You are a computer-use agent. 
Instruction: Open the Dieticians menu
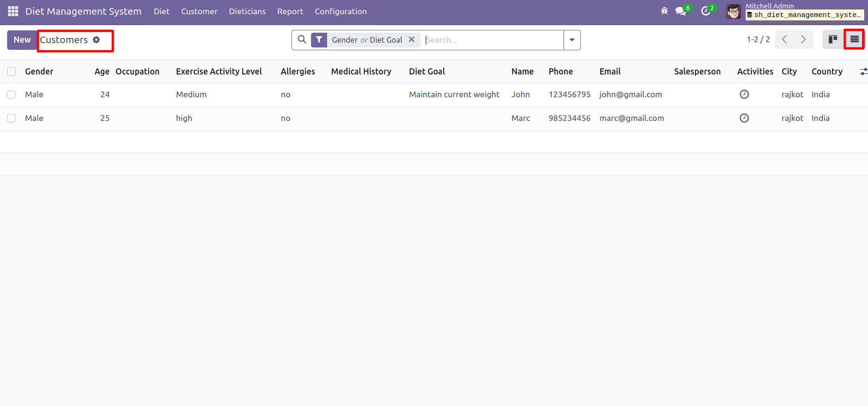coord(247,11)
